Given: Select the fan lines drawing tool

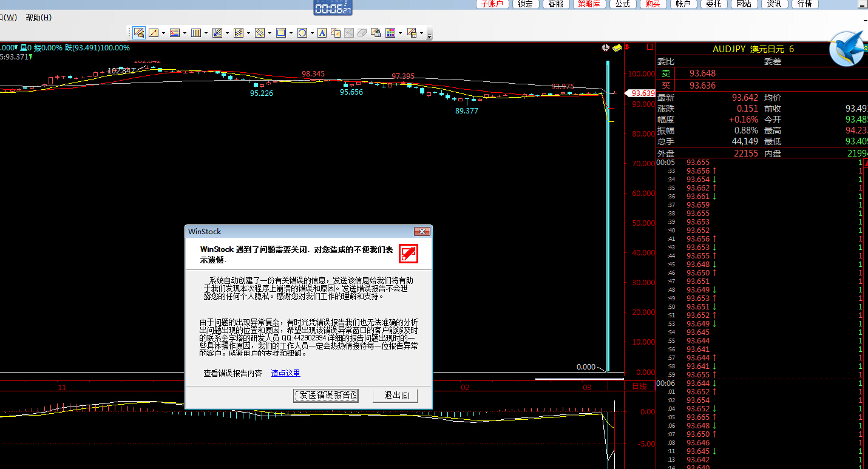Looking at the screenshot, I should [x=217, y=33].
